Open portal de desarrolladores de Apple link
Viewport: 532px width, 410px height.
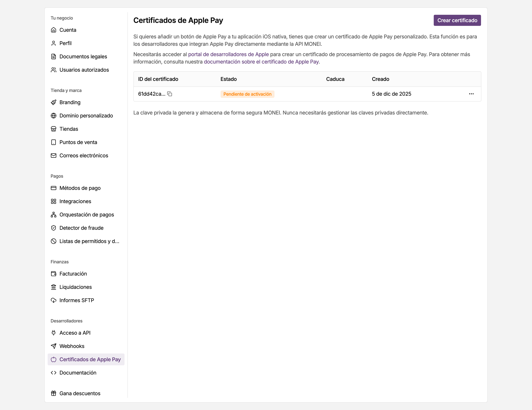coord(229,54)
